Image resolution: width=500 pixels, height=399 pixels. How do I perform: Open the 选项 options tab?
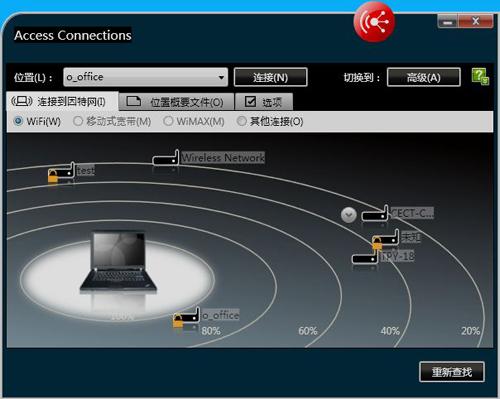click(x=264, y=102)
